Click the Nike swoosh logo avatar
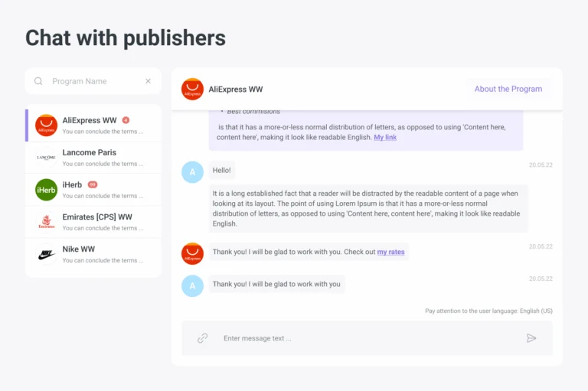 (x=46, y=254)
